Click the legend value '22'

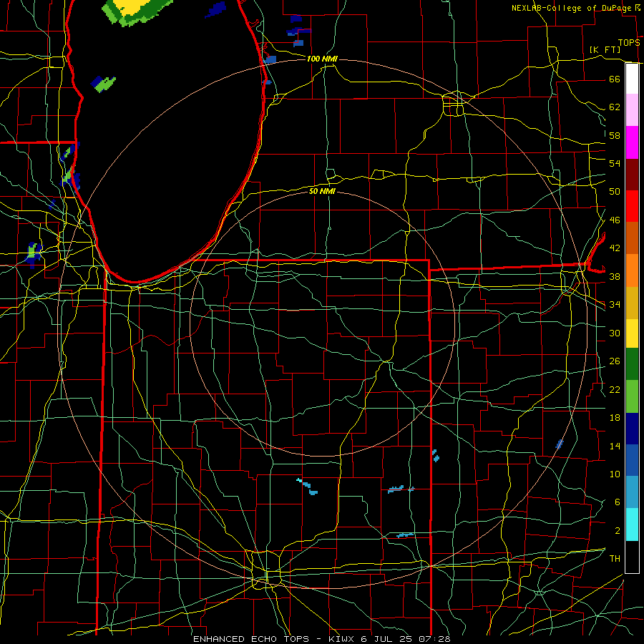[x=615, y=389]
